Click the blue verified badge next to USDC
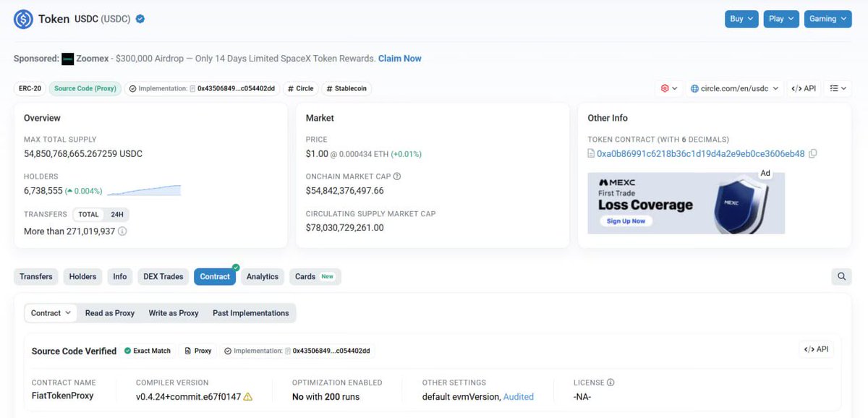This screenshot has width=868, height=418. (140, 19)
